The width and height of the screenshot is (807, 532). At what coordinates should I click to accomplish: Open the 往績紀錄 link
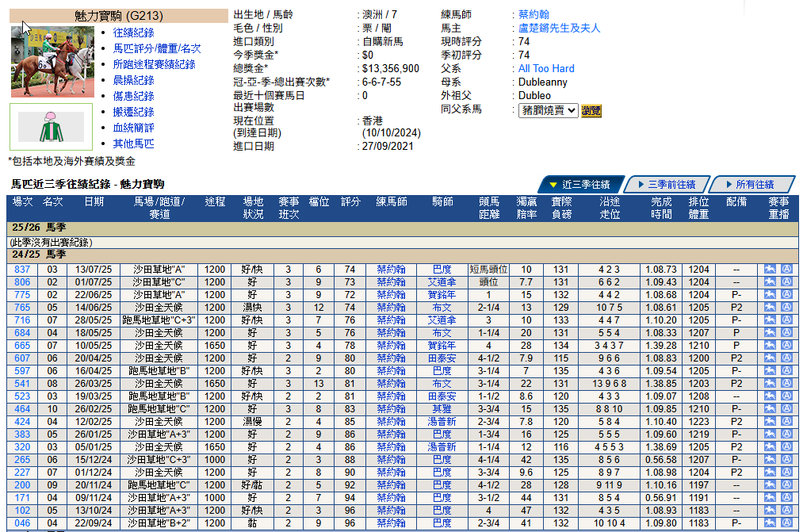(133, 33)
